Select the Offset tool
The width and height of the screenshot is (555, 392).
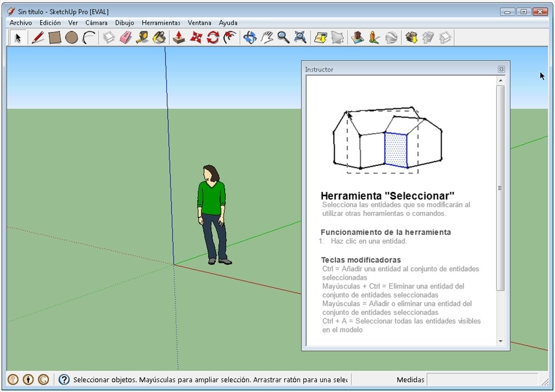point(230,37)
